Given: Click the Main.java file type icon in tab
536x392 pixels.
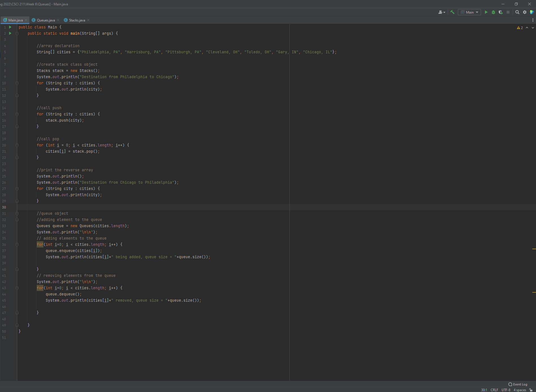Looking at the screenshot, I should pos(5,20).
